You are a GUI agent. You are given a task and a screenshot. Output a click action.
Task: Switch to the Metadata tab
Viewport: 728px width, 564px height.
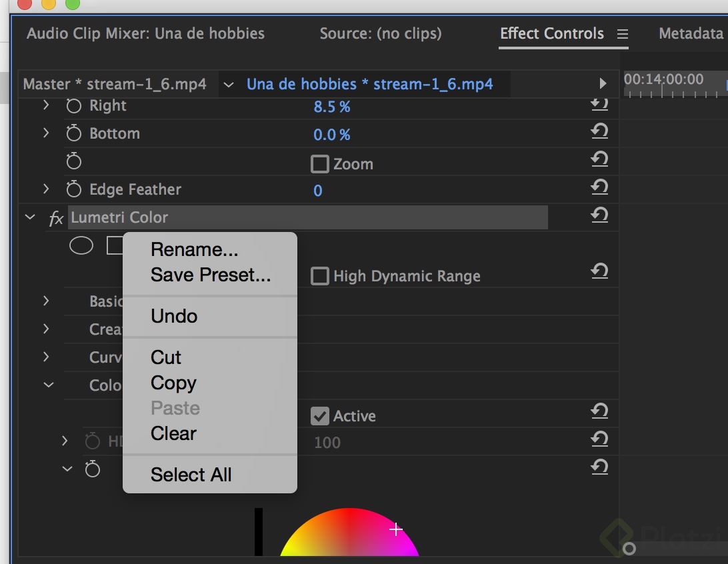(691, 33)
